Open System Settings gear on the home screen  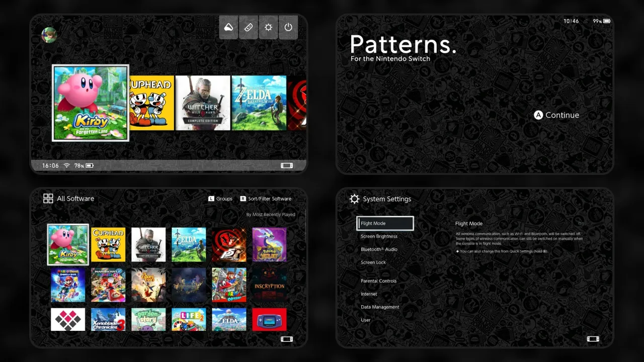point(268,27)
